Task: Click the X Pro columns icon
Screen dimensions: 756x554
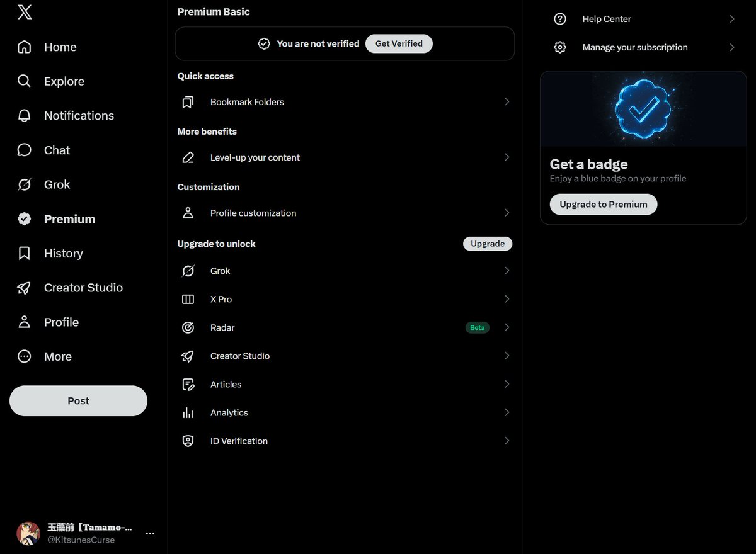Action: [x=188, y=299]
